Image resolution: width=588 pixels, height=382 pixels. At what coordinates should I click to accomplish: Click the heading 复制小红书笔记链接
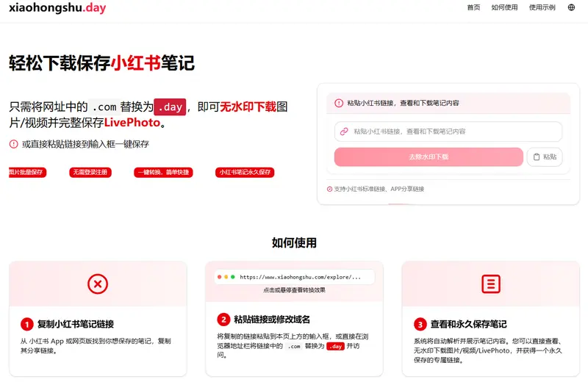[x=76, y=324]
